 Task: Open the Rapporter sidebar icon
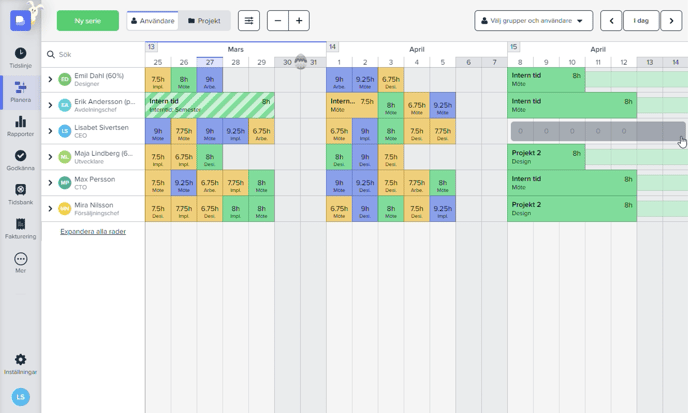20,126
